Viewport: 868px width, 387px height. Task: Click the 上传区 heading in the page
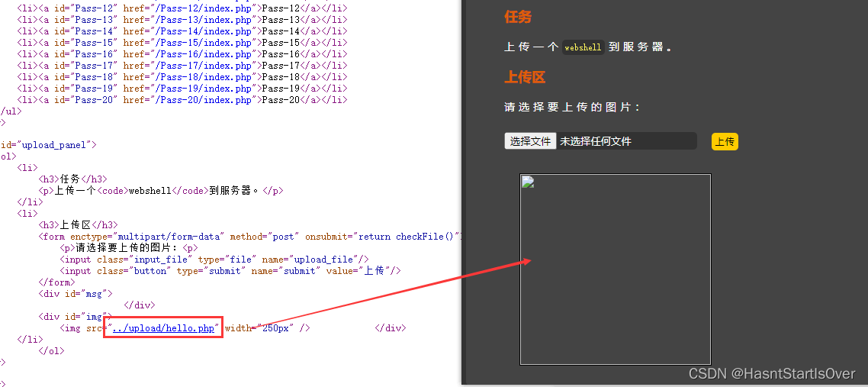point(525,77)
